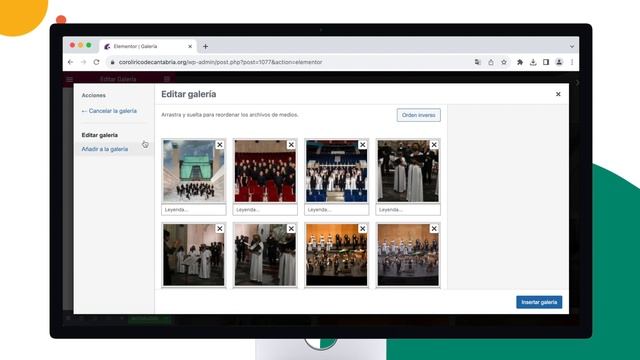
Task: Click the address bar URL
Action: 220,62
